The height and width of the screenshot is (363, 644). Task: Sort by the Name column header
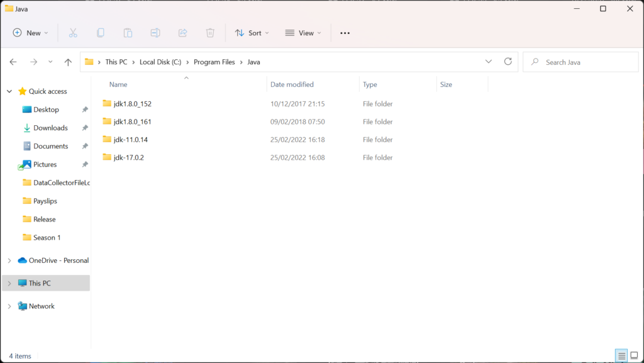coord(118,84)
